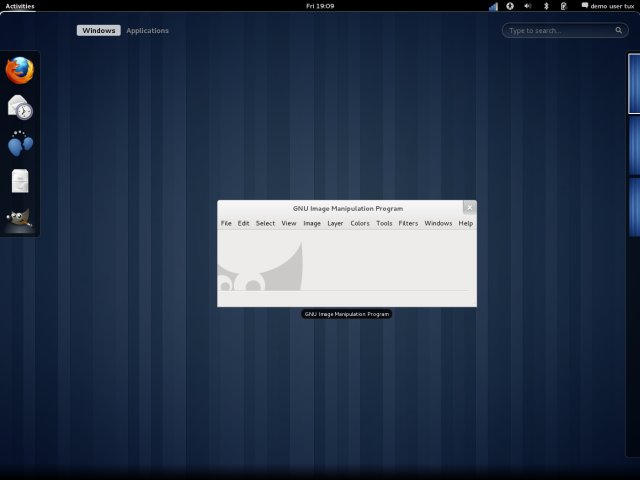
Task: Click Image in the GIMP preview menu bar
Action: point(312,223)
